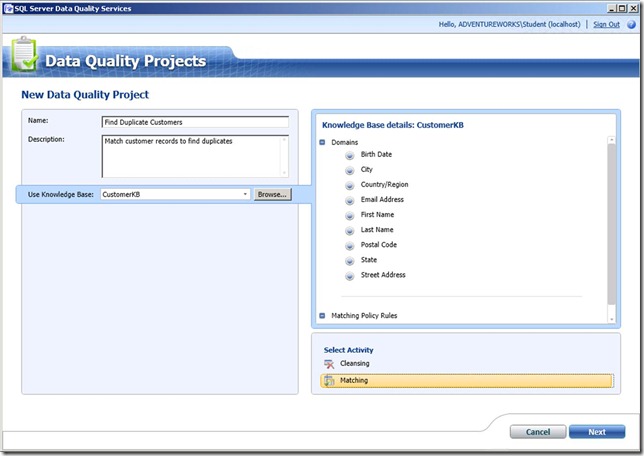The height and width of the screenshot is (456, 644).
Task: Close the Data Quality Services window
Action: pos(633,8)
